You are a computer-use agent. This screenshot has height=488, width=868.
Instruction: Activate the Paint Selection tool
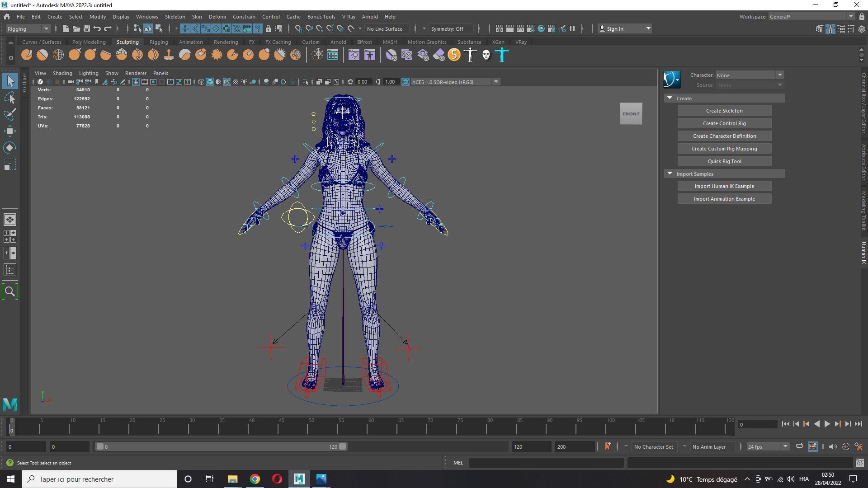coord(10,114)
